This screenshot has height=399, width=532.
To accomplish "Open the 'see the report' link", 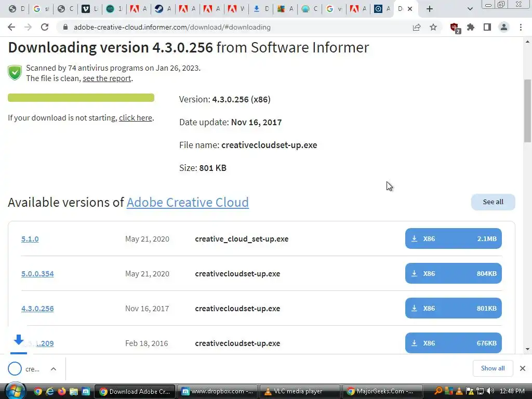I will click(107, 78).
